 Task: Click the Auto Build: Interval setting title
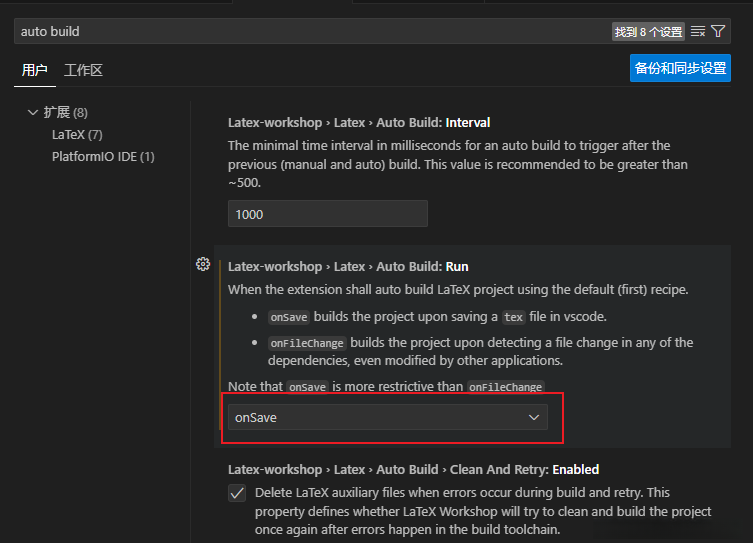(x=359, y=122)
